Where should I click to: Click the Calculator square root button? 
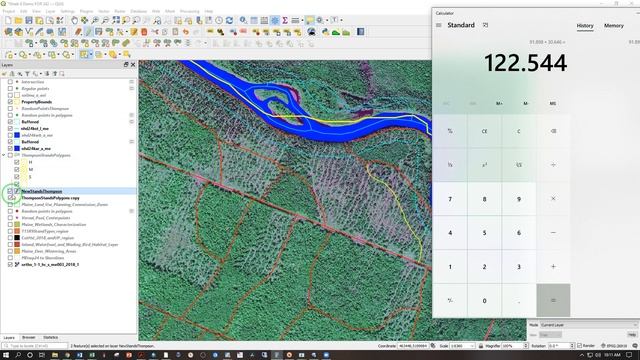(x=519, y=165)
